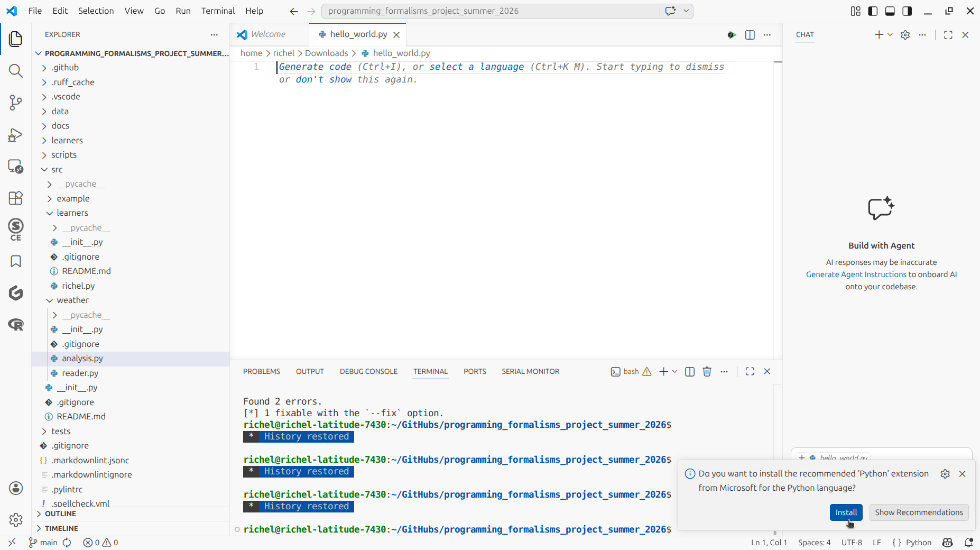The image size is (980, 550).
Task: Click 'select a language' hint link
Action: pyautogui.click(x=477, y=67)
